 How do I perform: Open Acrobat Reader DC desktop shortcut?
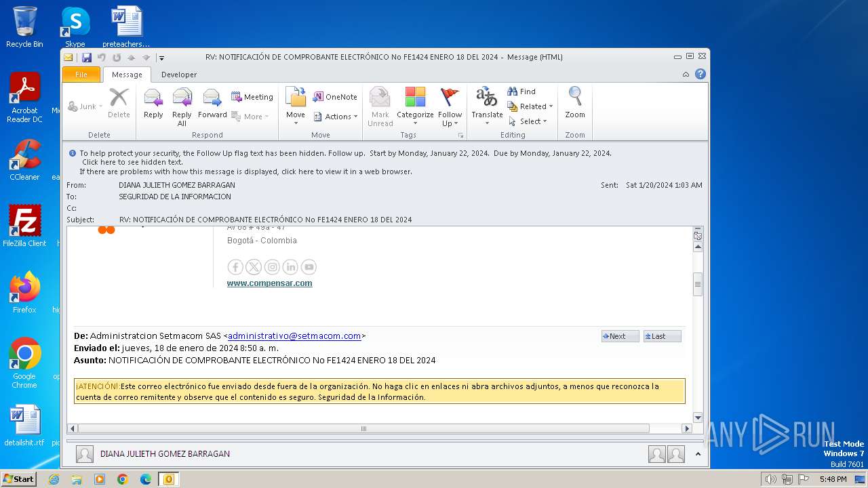pos(24,98)
